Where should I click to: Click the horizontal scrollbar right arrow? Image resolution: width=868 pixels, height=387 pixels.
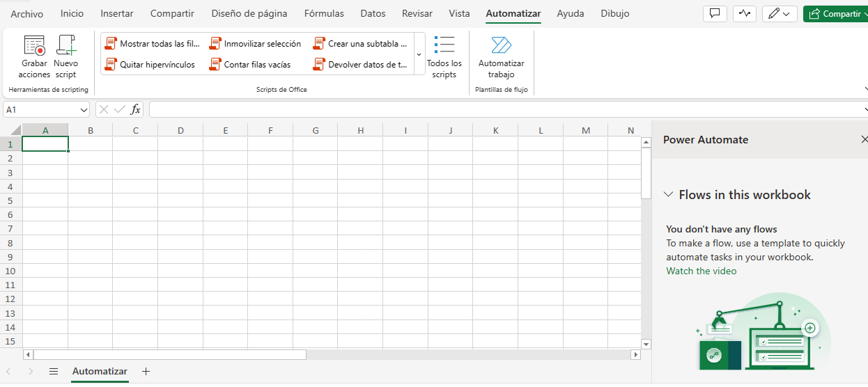click(x=635, y=354)
